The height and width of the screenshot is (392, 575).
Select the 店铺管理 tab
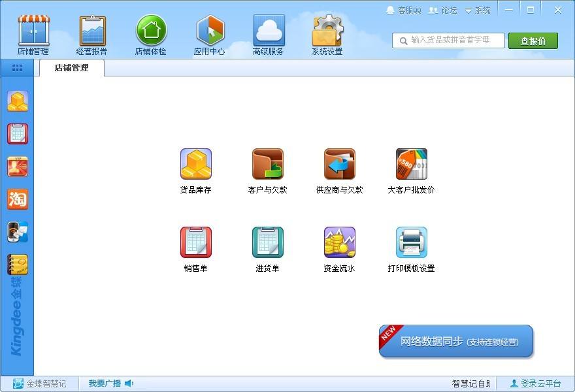tap(71, 68)
